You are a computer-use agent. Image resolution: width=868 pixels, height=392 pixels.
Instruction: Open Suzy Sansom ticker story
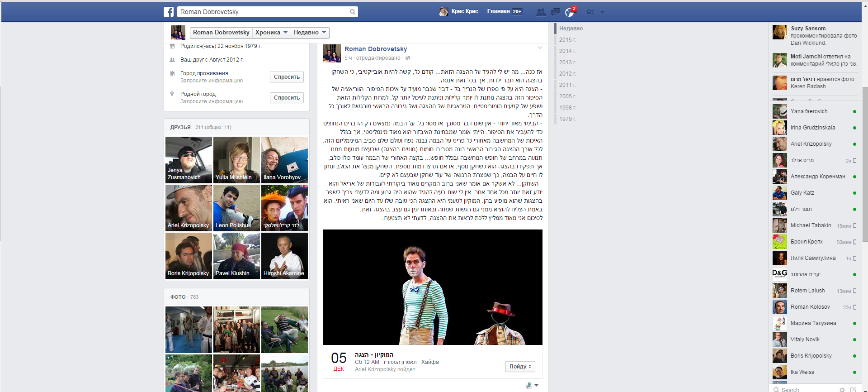815,35
